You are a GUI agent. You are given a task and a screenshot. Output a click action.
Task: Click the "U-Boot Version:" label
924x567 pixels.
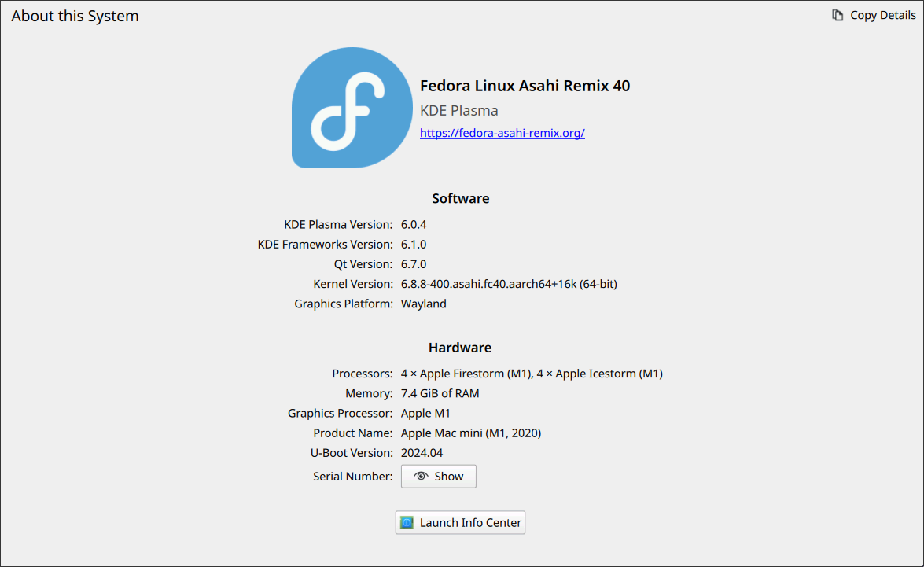pos(352,453)
